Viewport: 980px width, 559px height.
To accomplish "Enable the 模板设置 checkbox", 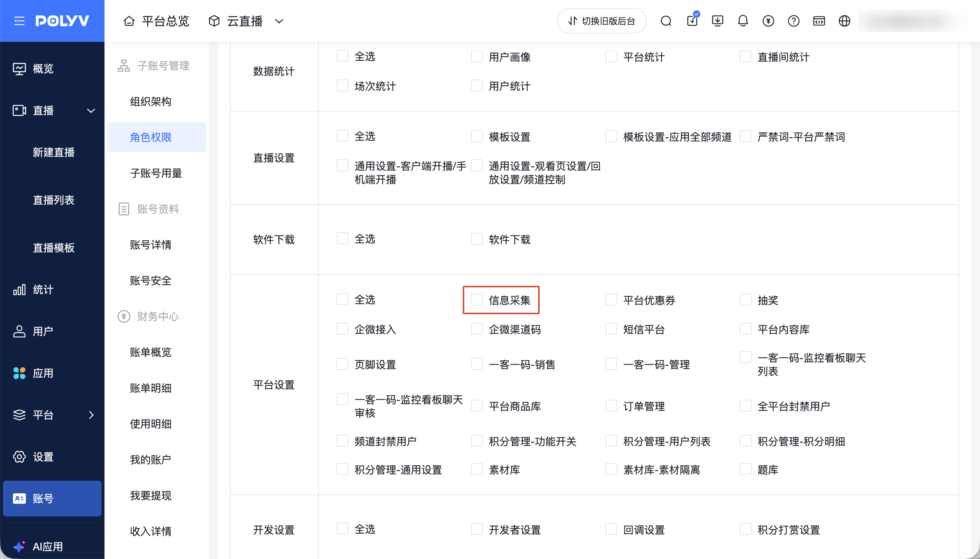I will click(x=477, y=136).
